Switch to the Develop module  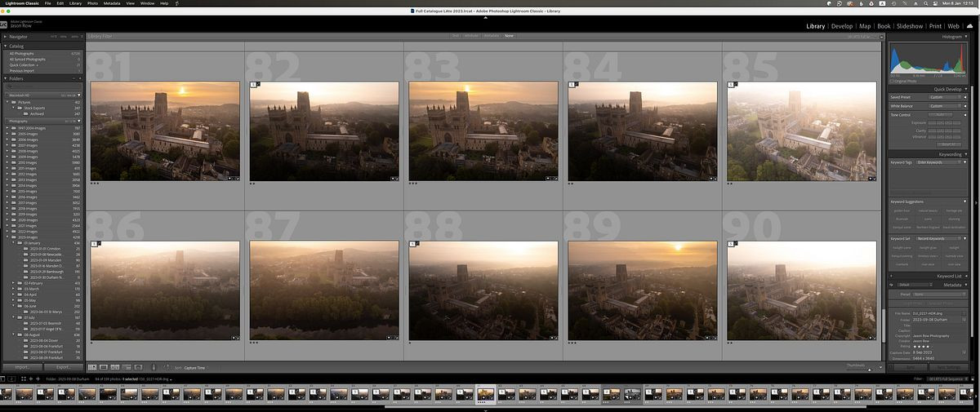click(841, 26)
